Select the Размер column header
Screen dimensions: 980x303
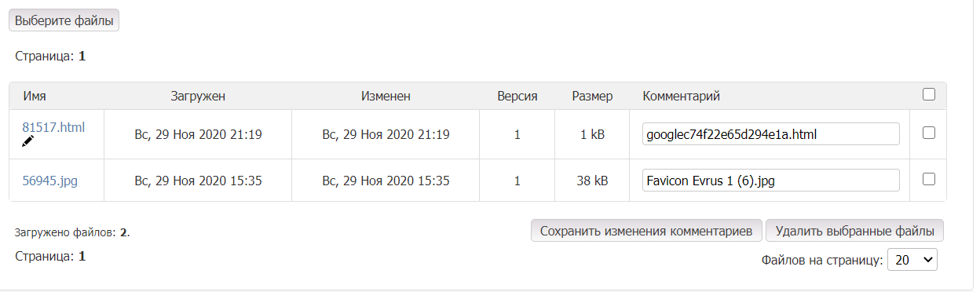[x=592, y=96]
